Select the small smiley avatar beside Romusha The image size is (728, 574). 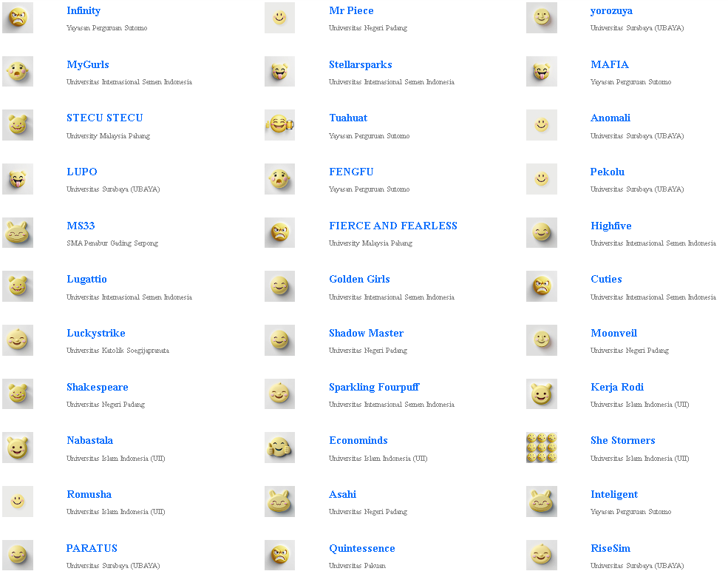tap(18, 502)
